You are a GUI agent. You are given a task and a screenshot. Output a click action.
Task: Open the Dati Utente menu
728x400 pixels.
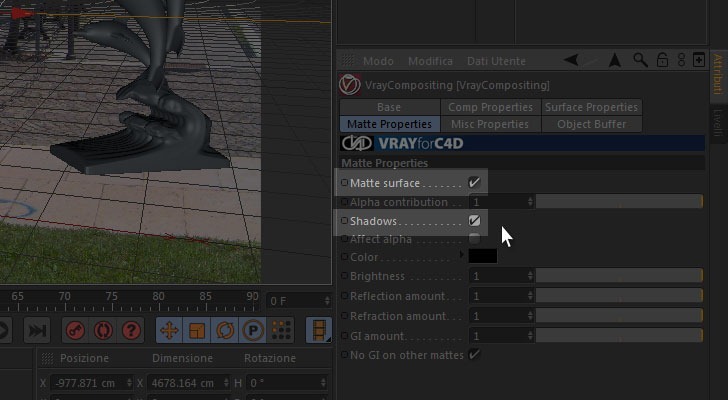[x=496, y=61]
